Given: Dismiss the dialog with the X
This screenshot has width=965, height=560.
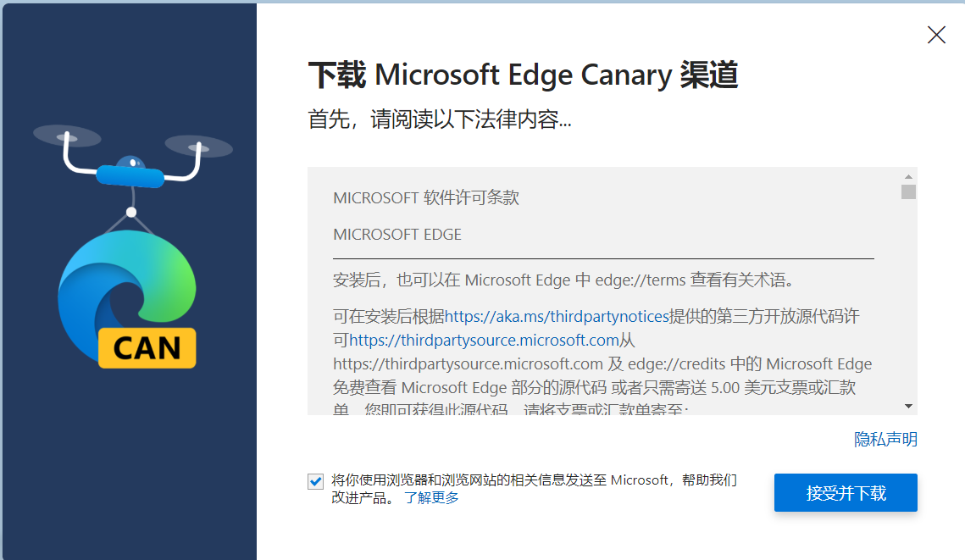Looking at the screenshot, I should click(x=935, y=35).
